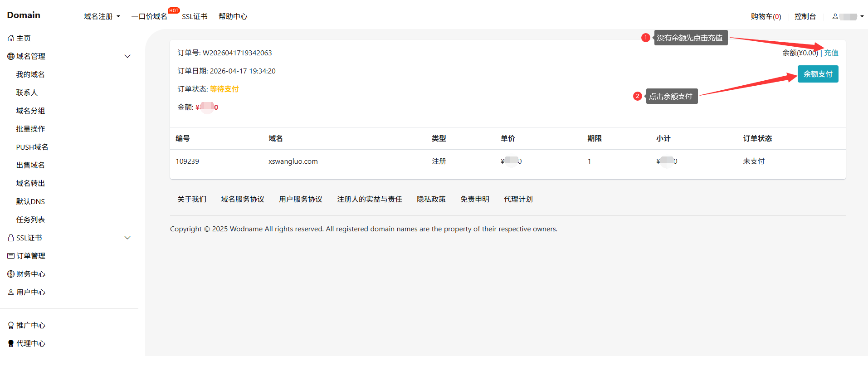Open 购物车 shopping cart link

766,16
